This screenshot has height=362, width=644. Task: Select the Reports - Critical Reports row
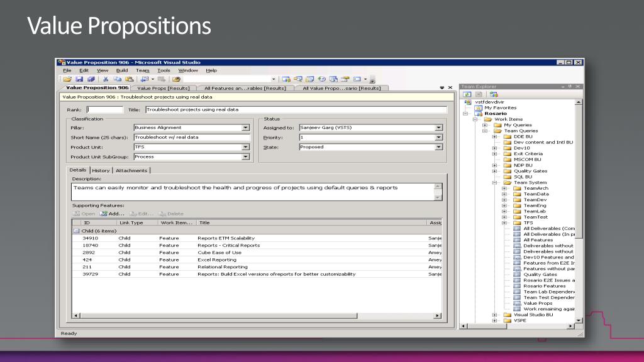point(257,246)
